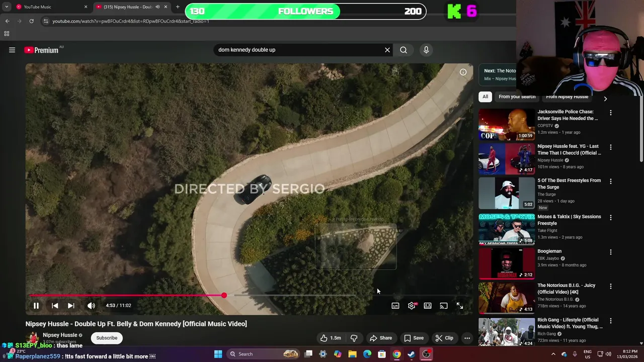Mute the video volume speaker icon
Viewport: 644px width, 362px height.
coord(91,306)
